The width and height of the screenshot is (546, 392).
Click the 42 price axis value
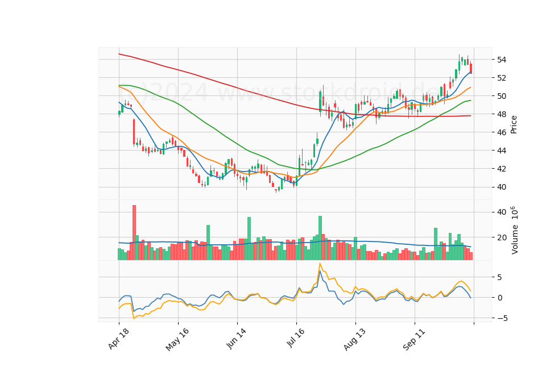coord(502,169)
